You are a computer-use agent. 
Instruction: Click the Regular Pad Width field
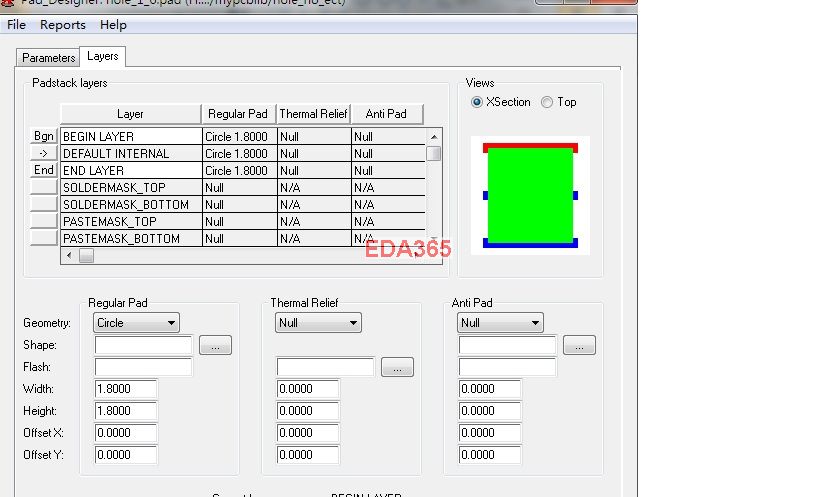click(126, 389)
